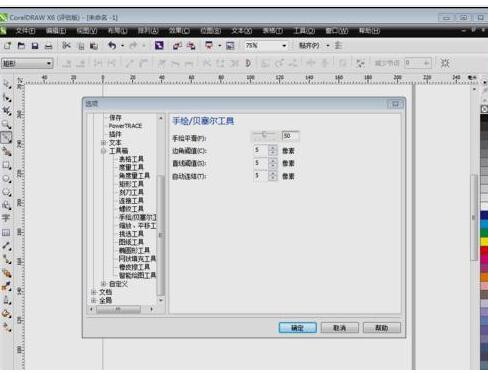Viewport: 488px width, 373px height.
Task: Click the 手绘平滑 smoothing slider
Action: tap(265, 136)
